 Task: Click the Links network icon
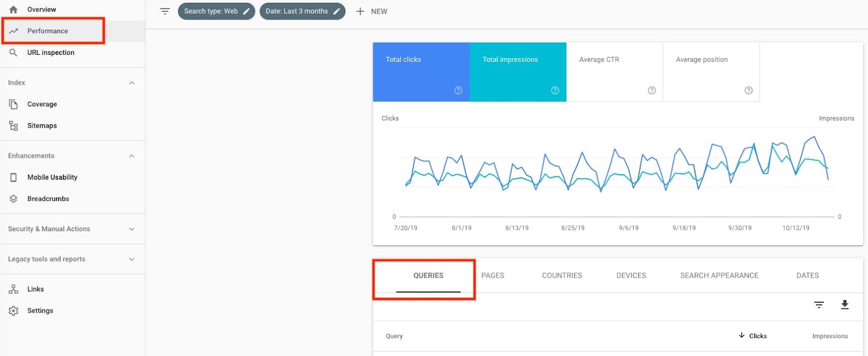point(14,289)
